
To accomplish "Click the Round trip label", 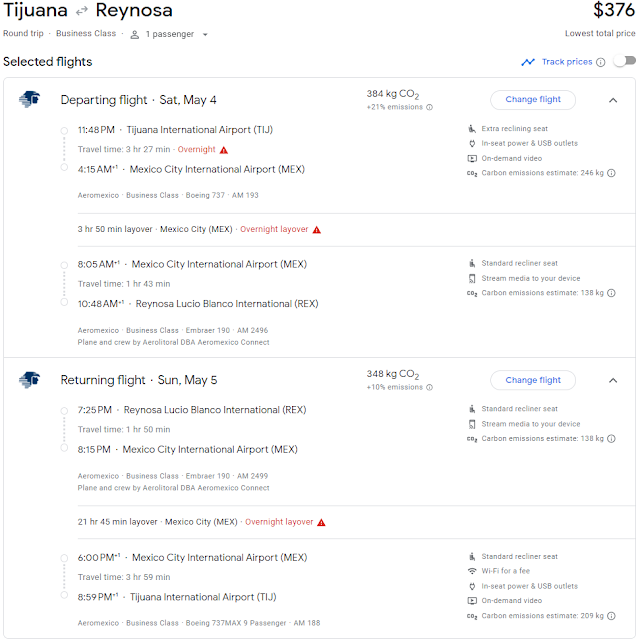I will [x=23, y=33].
